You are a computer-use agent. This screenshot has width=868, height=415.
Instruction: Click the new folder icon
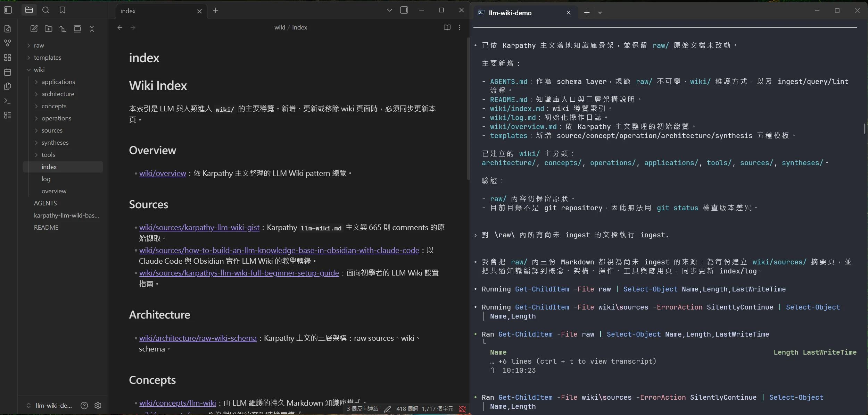[x=49, y=29]
